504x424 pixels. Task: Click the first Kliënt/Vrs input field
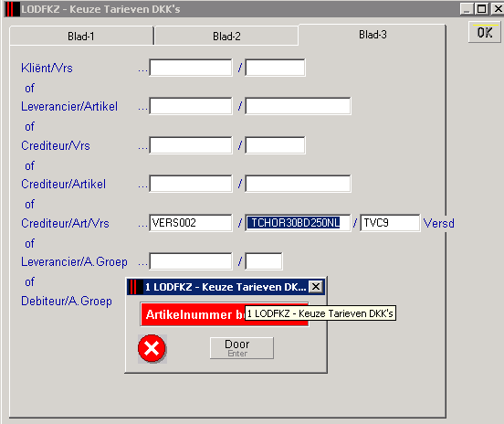click(191, 68)
